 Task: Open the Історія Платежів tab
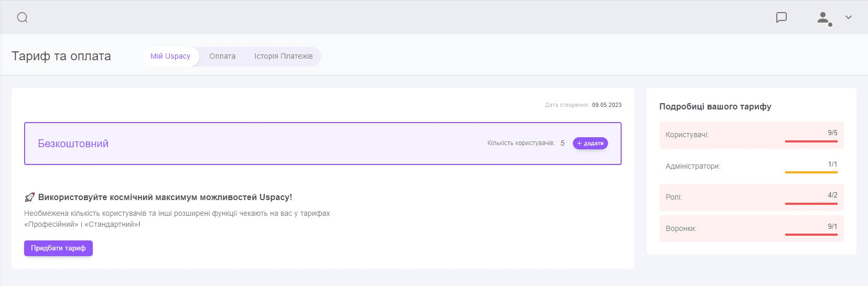284,56
